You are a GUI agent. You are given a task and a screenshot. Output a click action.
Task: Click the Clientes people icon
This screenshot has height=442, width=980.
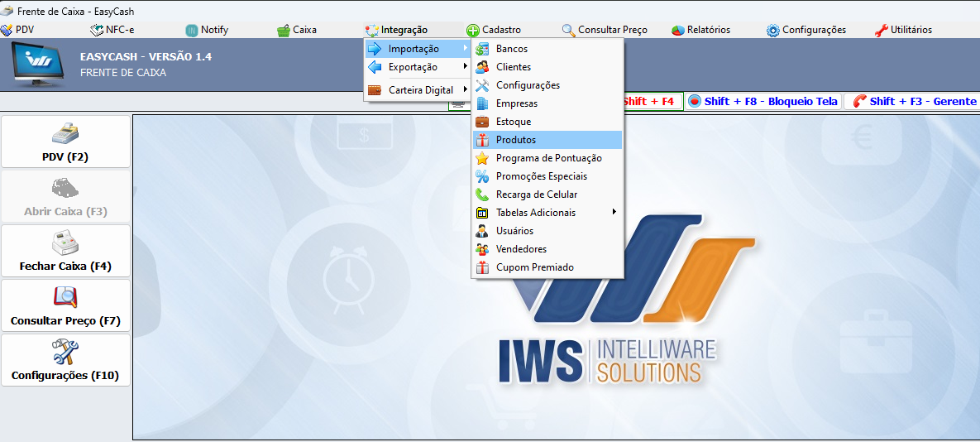482,67
